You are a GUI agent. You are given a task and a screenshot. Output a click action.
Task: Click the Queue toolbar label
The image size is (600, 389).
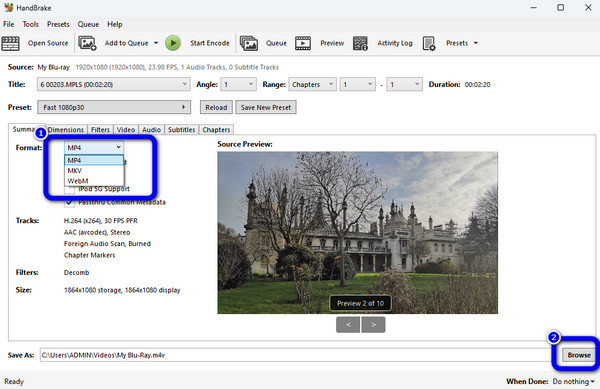point(276,43)
